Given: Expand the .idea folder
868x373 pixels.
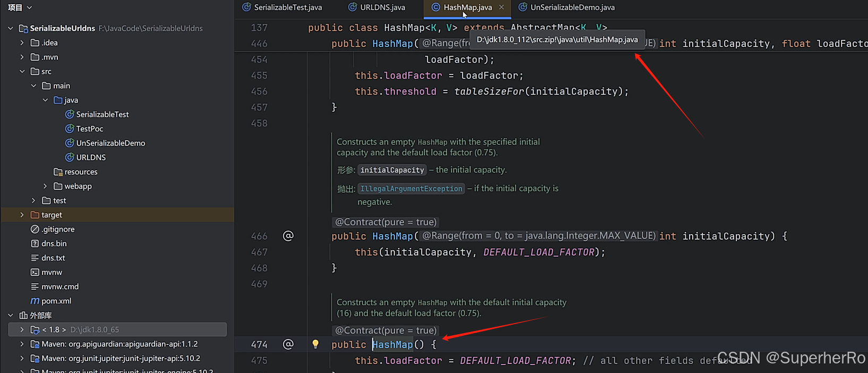Looking at the screenshot, I should 22,43.
